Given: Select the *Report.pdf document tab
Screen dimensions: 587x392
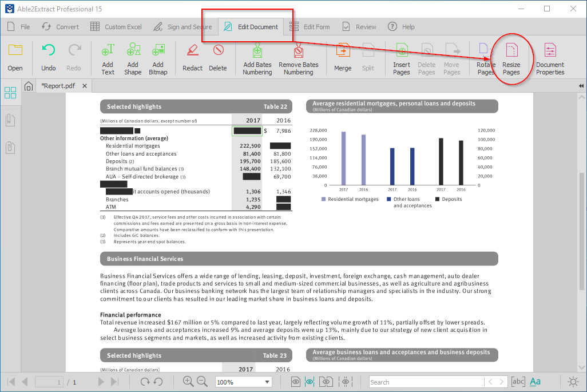Looking at the screenshot, I should pos(58,86).
